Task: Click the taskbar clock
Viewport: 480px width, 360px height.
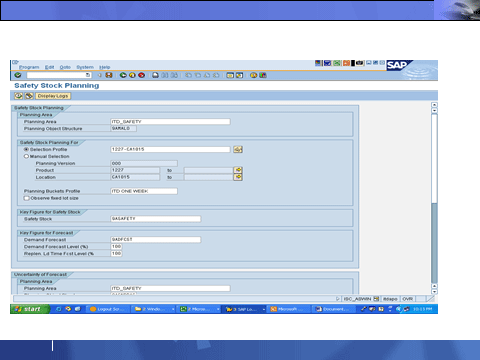Action: [422, 309]
